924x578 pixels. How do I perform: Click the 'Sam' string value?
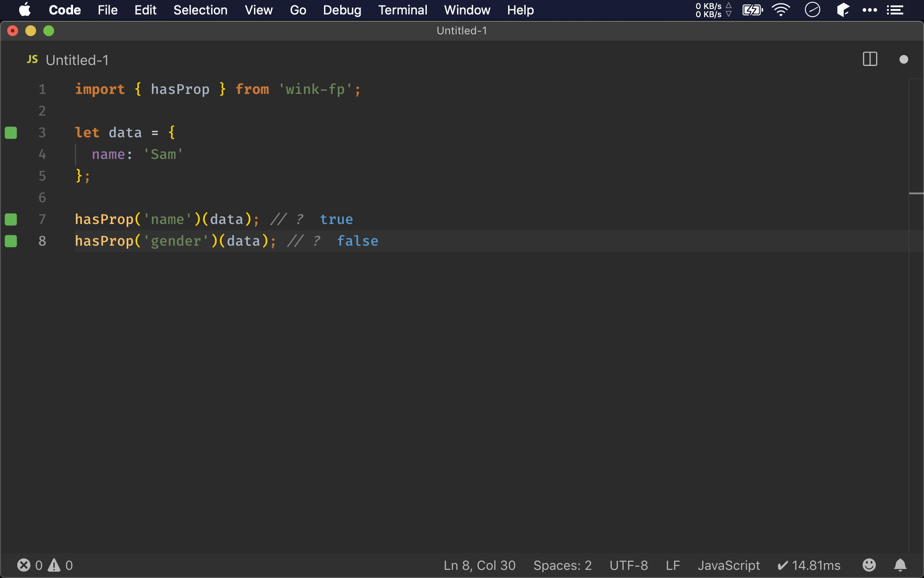(x=163, y=154)
